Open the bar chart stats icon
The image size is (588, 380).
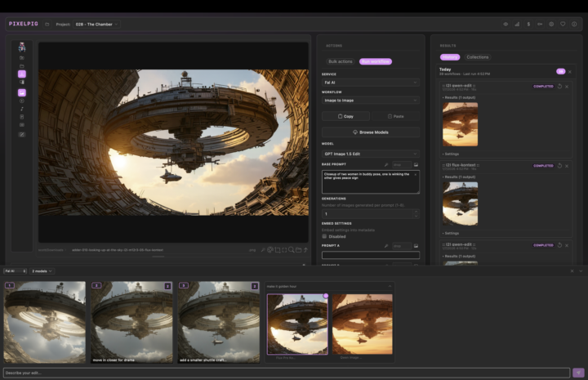click(517, 24)
